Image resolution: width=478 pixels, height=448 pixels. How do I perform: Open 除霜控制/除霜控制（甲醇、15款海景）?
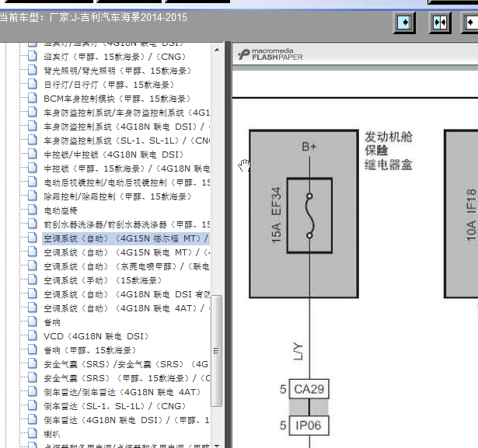(x=117, y=197)
